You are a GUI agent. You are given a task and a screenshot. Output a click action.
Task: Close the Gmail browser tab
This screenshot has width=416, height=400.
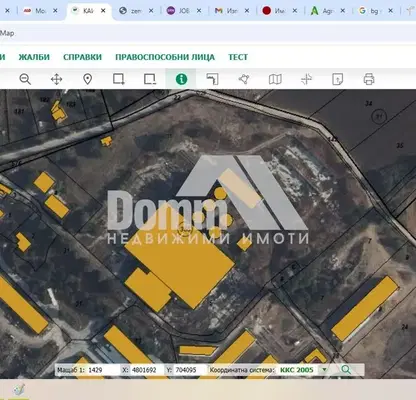click(x=247, y=11)
